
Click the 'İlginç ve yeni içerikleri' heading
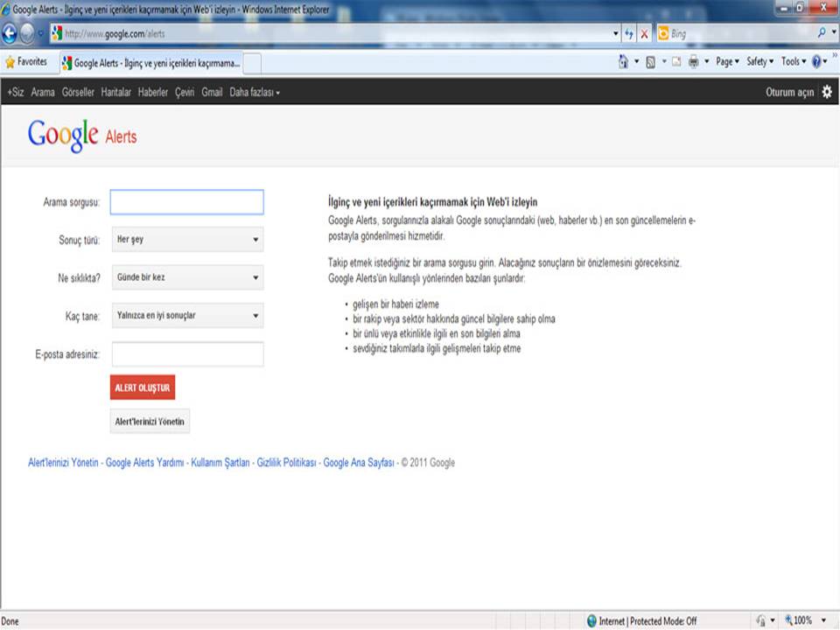(x=433, y=202)
